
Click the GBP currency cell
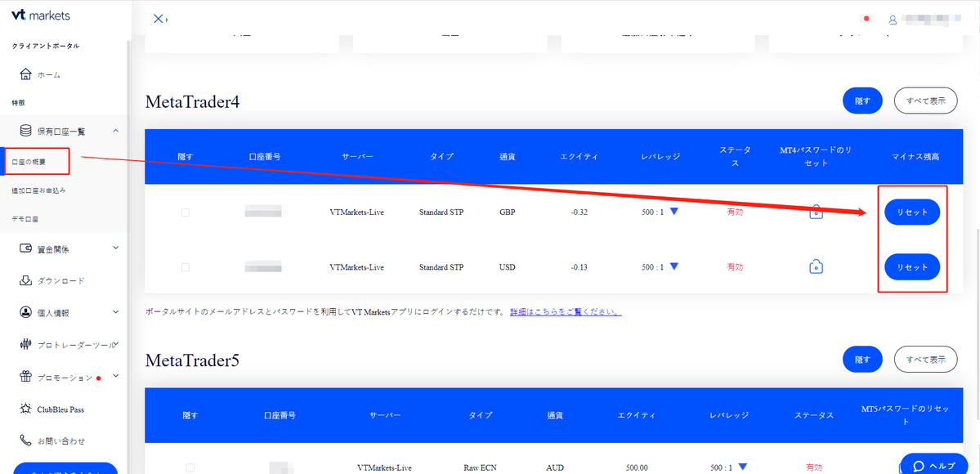pyautogui.click(x=508, y=212)
